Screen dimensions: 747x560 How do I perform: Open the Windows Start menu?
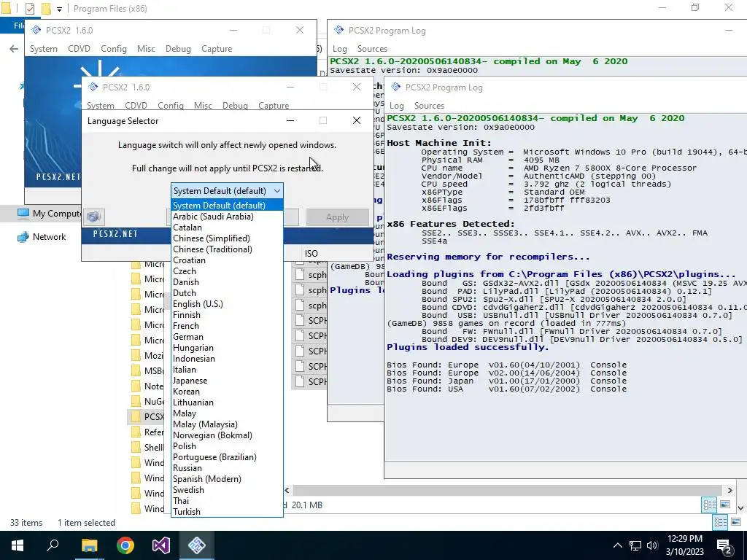pos(18,545)
